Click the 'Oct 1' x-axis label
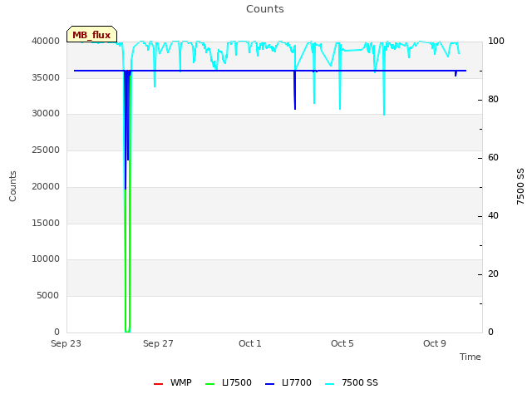The image size is (532, 399). click(x=250, y=343)
